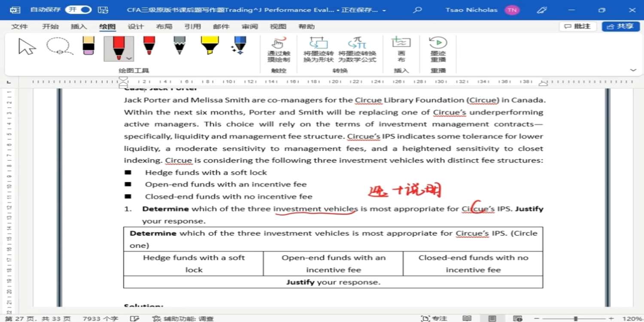The height and width of the screenshot is (322, 644).
Task: Open document title saving-status dropdown
Action: pyautogui.click(x=384, y=10)
